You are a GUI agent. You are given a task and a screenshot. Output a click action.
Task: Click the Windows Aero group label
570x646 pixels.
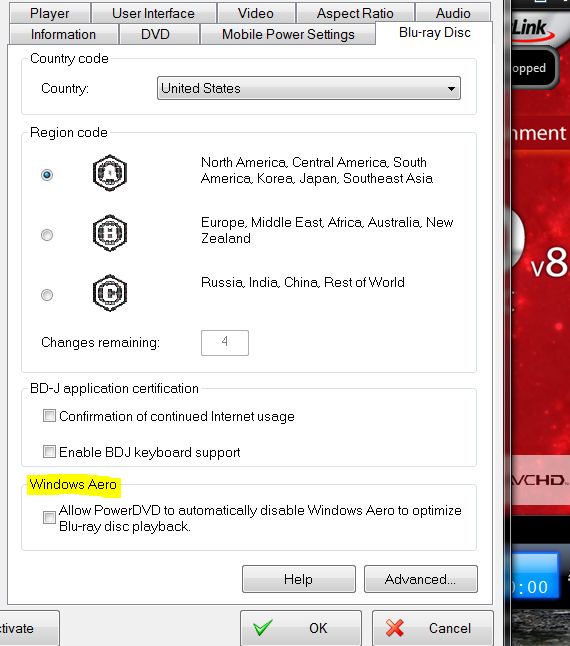click(x=73, y=484)
